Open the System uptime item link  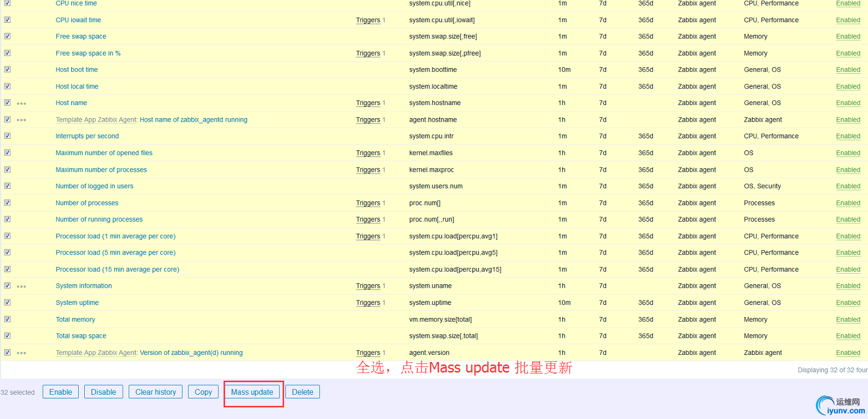[x=77, y=303]
